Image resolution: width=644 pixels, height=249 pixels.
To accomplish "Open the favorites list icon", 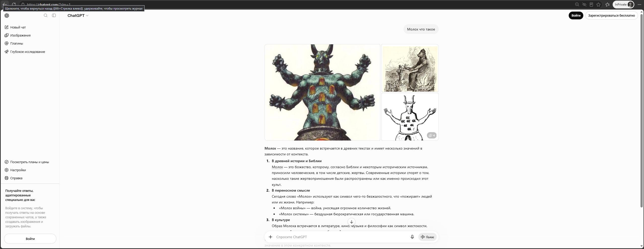I will 607,4.
